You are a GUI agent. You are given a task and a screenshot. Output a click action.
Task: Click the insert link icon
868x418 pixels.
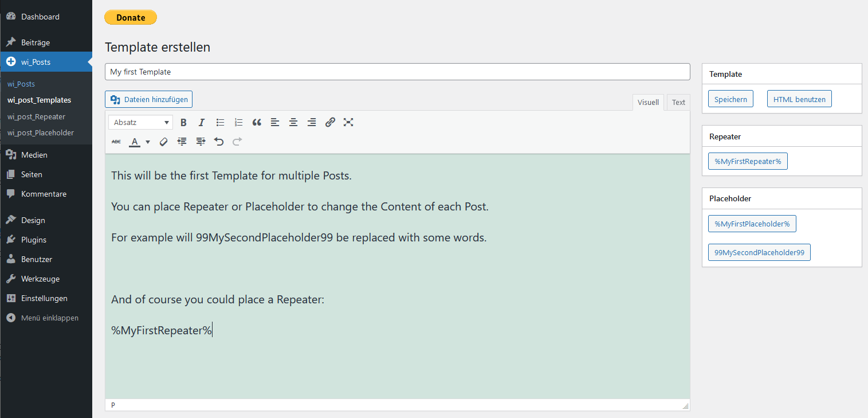coord(330,122)
